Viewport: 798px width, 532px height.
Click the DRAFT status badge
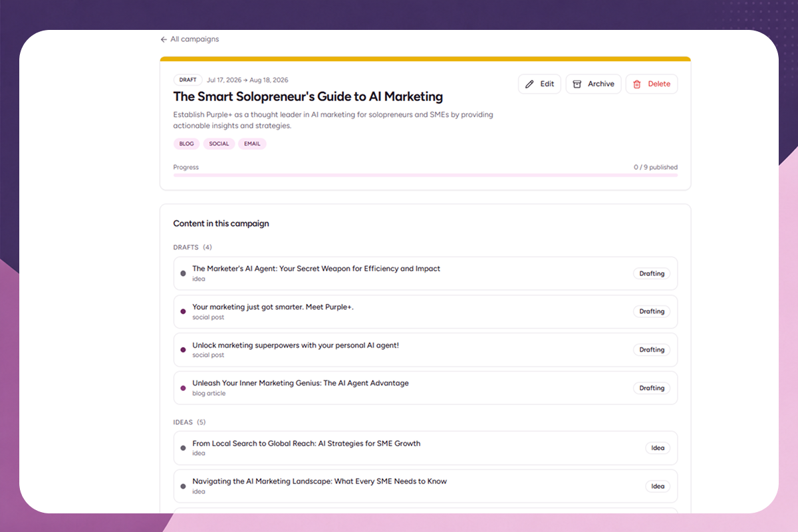click(x=188, y=80)
